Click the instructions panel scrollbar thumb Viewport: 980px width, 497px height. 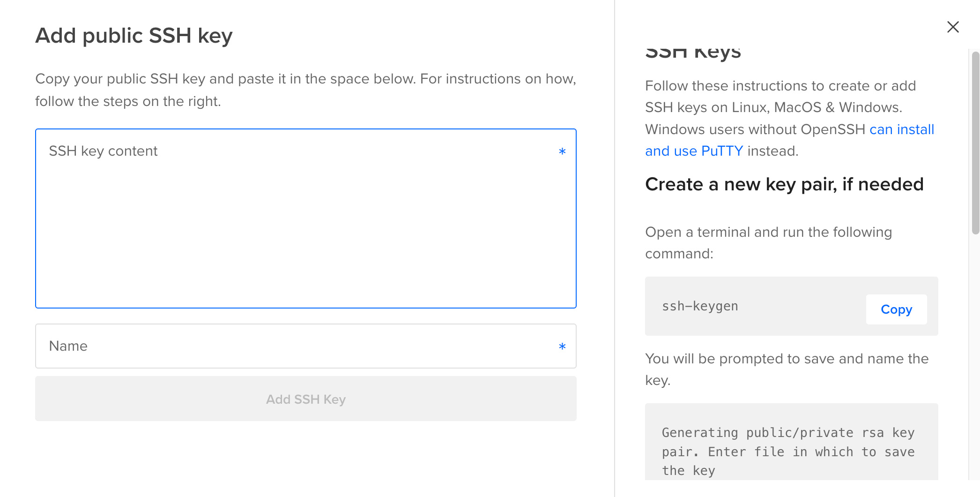point(975,143)
